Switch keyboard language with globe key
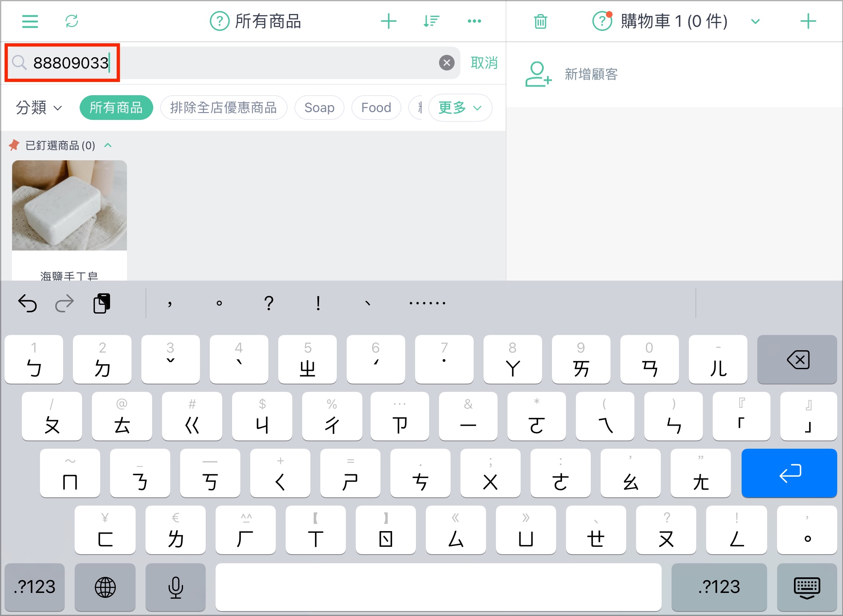The image size is (843, 616). 105,587
